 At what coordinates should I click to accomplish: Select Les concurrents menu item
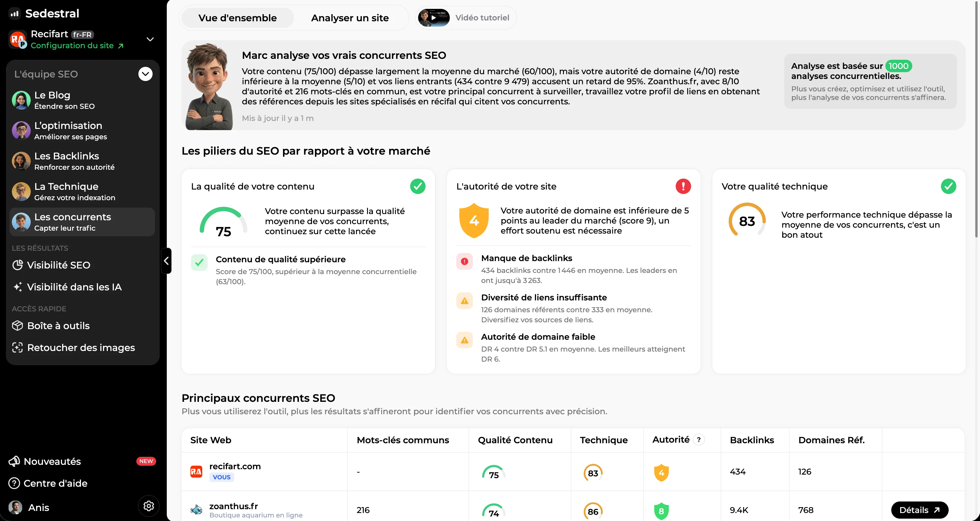pyautogui.click(x=82, y=222)
